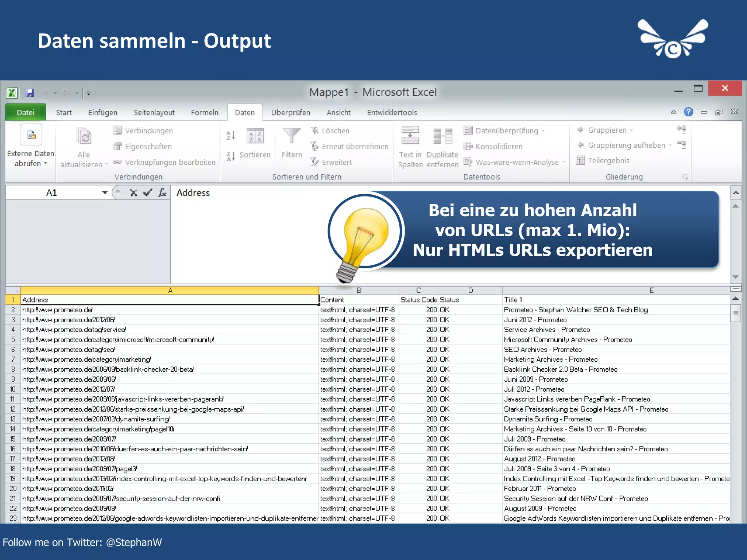Click the formula bar scroll down arrow
The image size is (747, 560).
tap(736, 277)
